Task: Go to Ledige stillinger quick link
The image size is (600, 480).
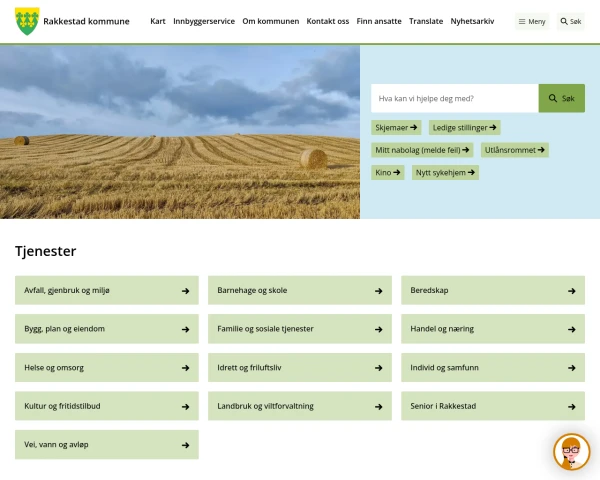Action: click(465, 127)
